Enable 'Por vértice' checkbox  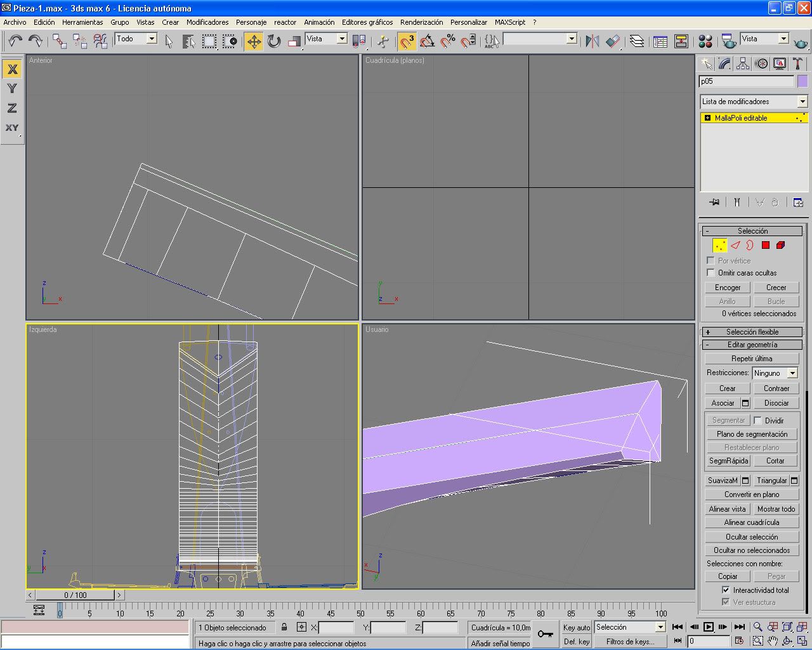click(x=710, y=260)
